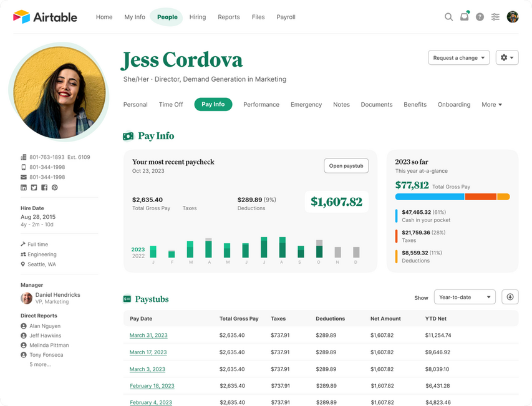Open the Request a change dropdown
This screenshot has height=406, width=532.
(x=458, y=58)
